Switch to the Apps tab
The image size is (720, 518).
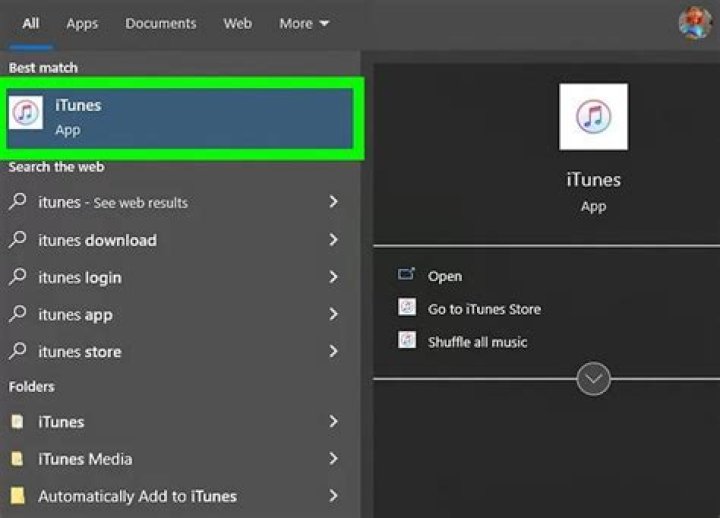pyautogui.click(x=82, y=23)
